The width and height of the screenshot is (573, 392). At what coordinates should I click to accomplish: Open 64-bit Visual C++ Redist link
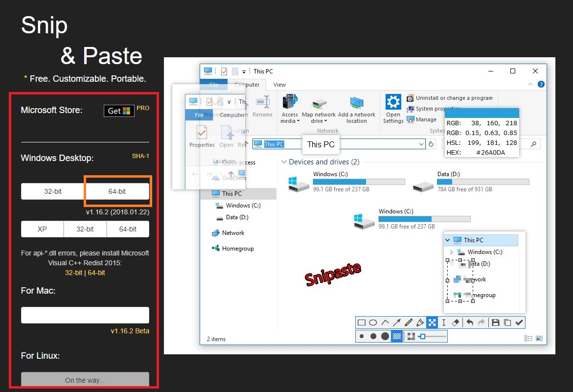pyautogui.click(x=96, y=273)
